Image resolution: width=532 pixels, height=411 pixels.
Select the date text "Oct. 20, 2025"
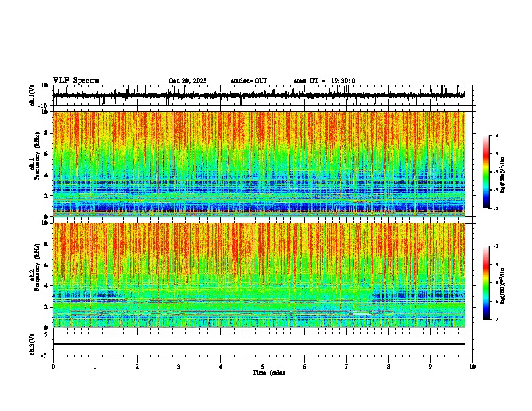tap(187, 81)
